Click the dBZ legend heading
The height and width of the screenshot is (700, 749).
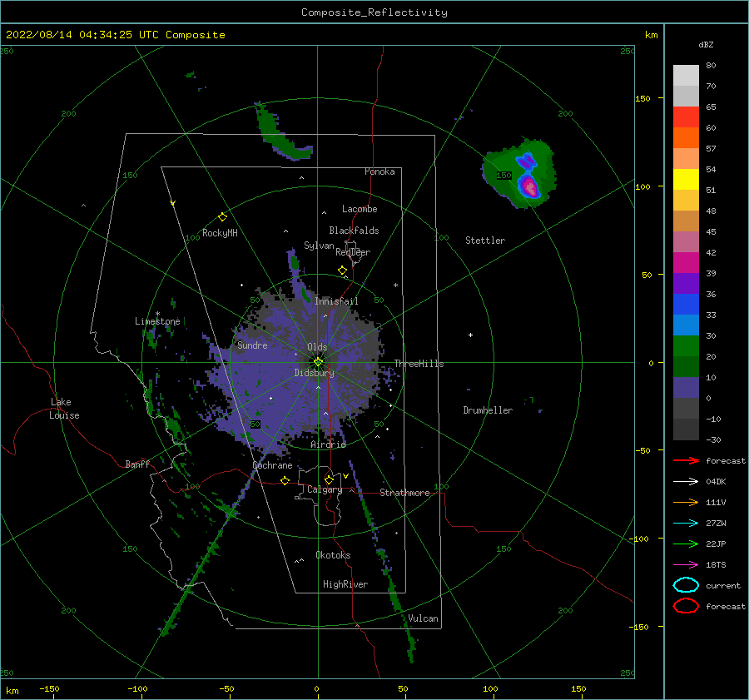(x=706, y=45)
